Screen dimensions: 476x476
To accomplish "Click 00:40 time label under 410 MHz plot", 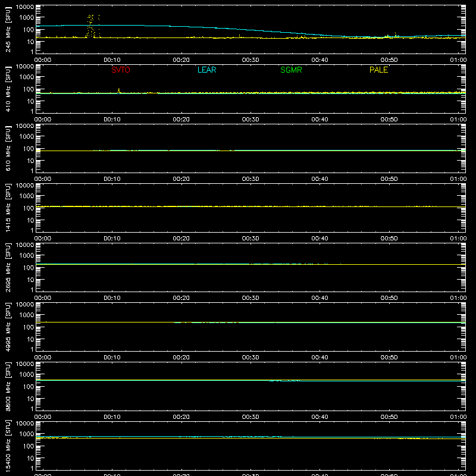I will coord(320,120).
